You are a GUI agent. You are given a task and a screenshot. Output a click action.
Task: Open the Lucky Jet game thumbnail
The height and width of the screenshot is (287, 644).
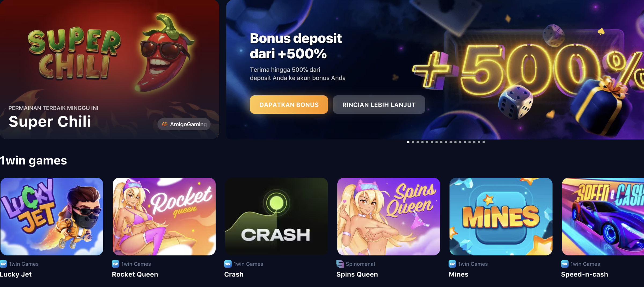[x=52, y=217]
